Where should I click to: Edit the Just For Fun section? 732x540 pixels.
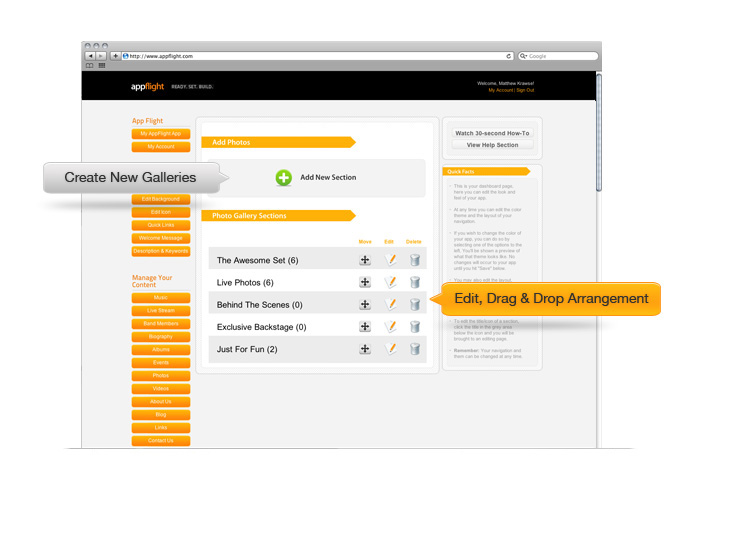tap(390, 349)
